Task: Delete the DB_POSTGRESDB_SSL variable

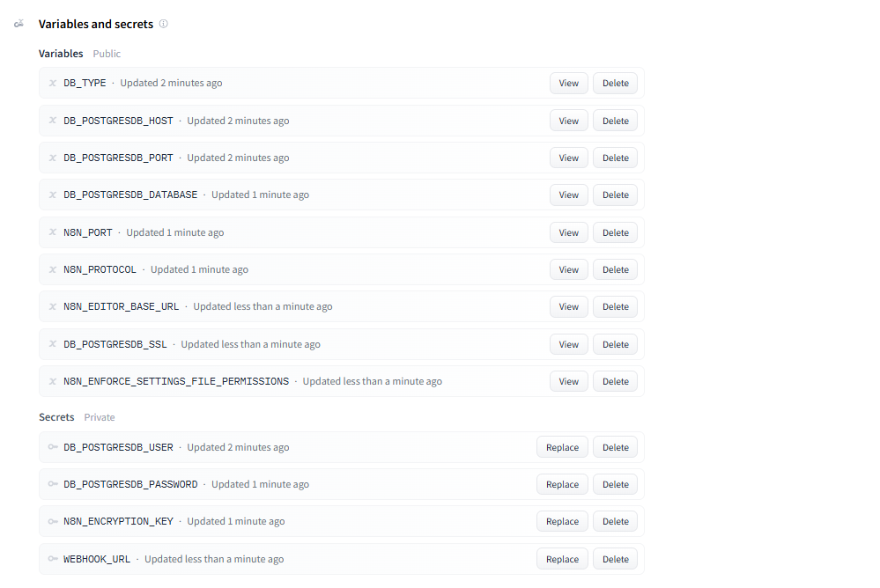Action: pos(615,344)
